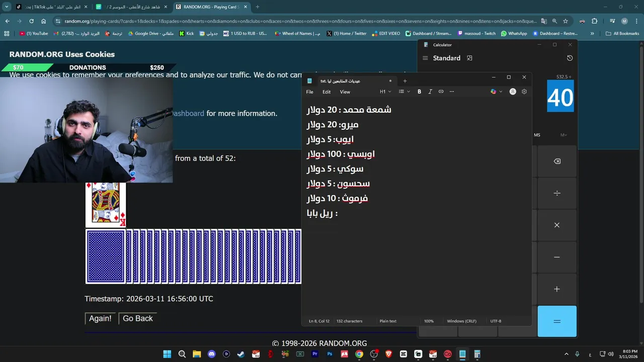Click Calculator minus key
Viewport: 644px width, 362px height.
tap(557, 257)
